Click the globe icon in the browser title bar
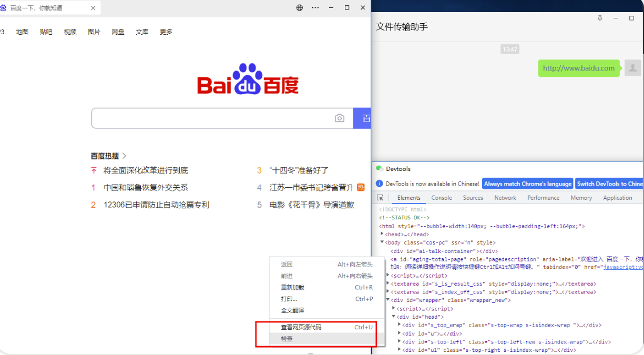644x355 pixels. [300, 8]
